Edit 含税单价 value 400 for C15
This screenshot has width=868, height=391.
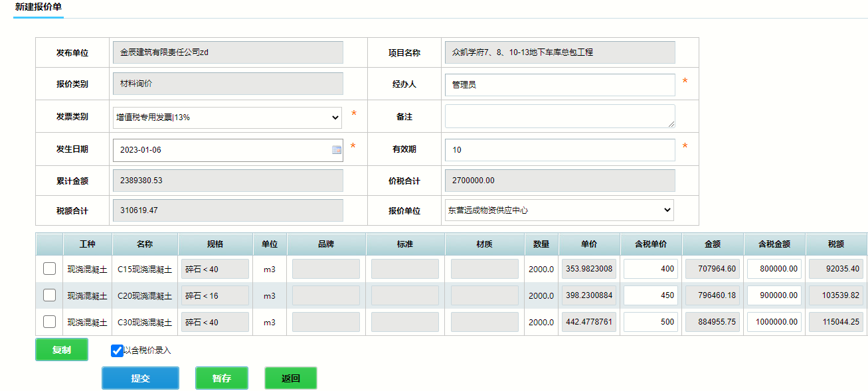[650, 269]
